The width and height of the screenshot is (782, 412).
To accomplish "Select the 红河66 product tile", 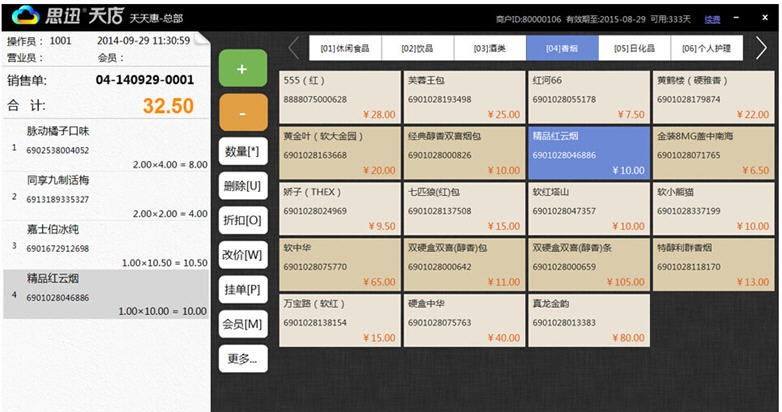I will coord(589,97).
